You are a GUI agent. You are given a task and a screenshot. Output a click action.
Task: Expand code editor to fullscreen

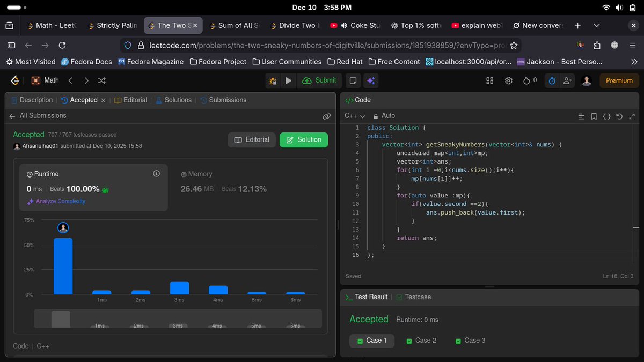tap(632, 116)
